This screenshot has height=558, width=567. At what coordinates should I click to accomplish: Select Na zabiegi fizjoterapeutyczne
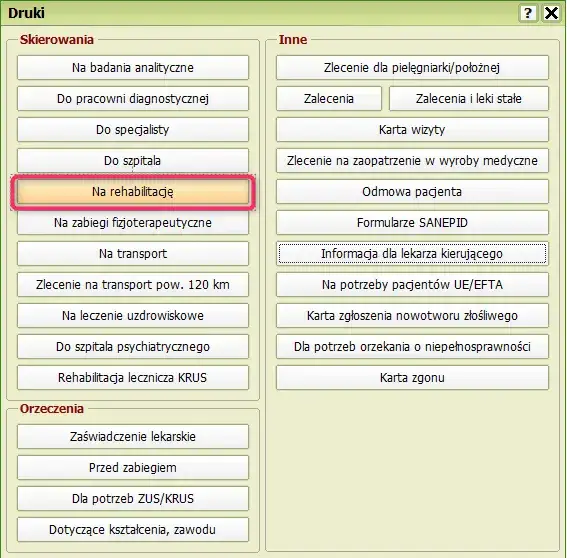click(133, 223)
